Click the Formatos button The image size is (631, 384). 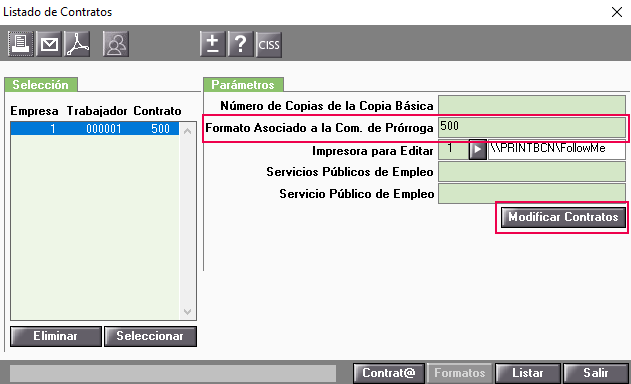pos(460,374)
